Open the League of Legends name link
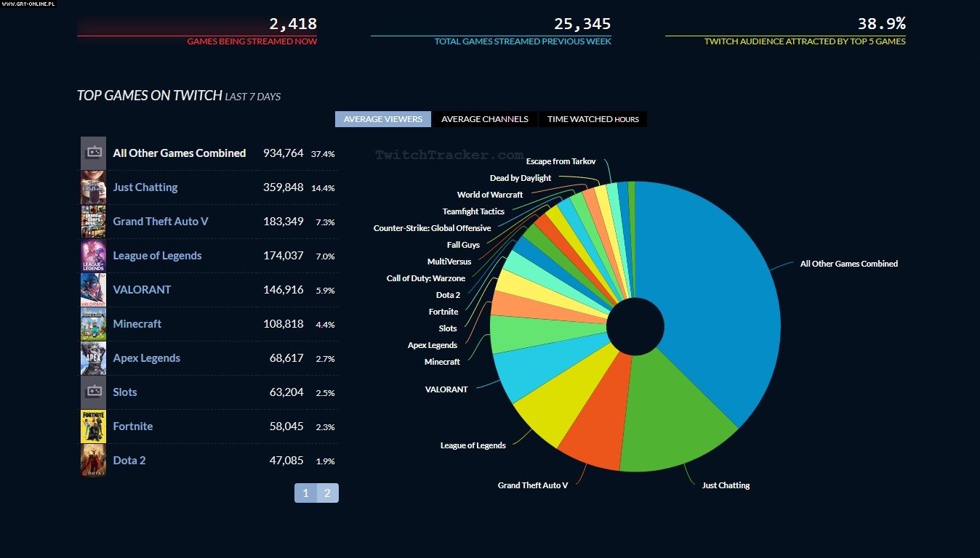Screen dimensions: 980x558 click(x=157, y=256)
